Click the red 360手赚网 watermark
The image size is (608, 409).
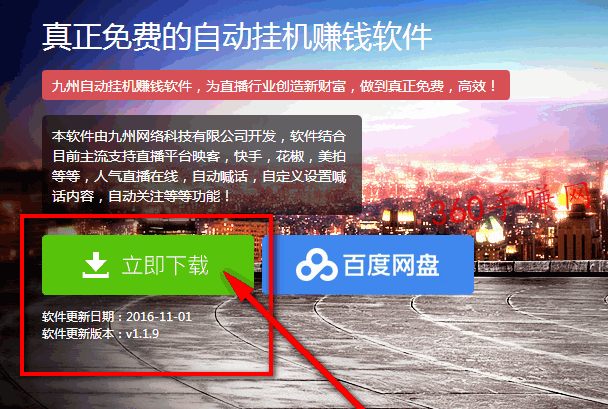(510, 204)
